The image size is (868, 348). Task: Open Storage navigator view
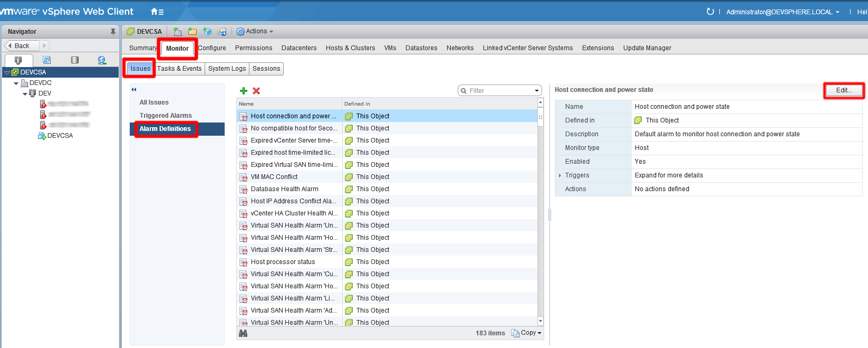point(74,60)
